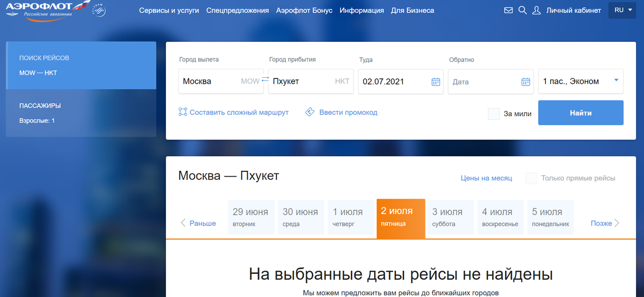Select the 2 июля пятница date tab
Image resolution: width=644 pixels, height=297 pixels.
401,219
